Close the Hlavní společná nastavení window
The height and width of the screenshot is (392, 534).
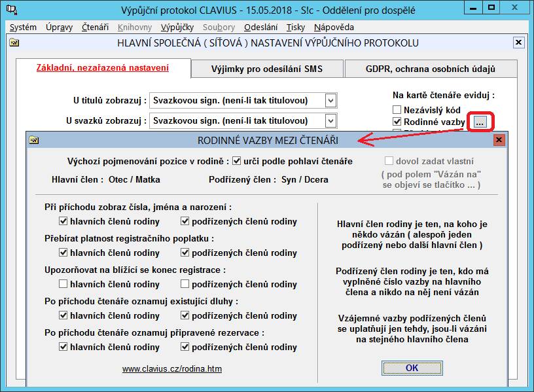(518, 43)
